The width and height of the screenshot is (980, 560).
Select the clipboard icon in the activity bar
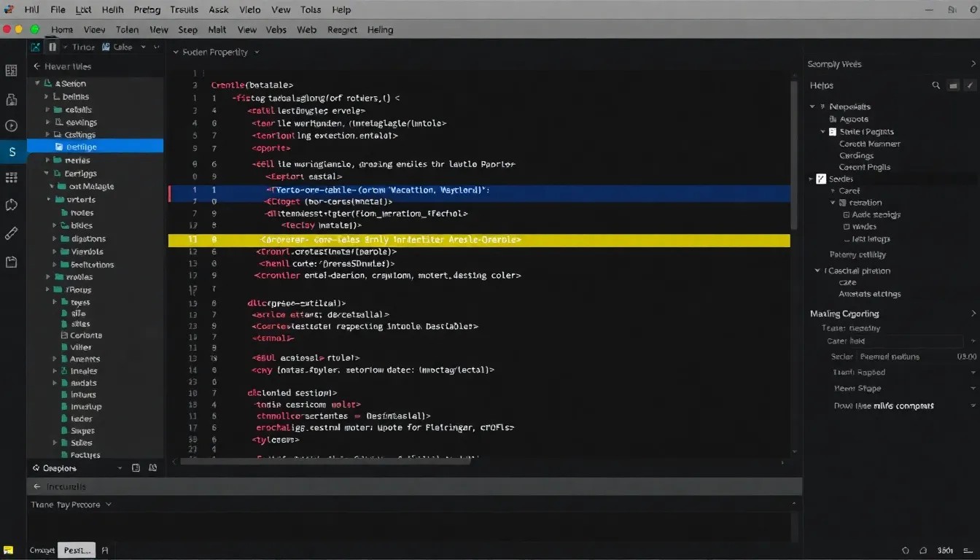pos(11,260)
